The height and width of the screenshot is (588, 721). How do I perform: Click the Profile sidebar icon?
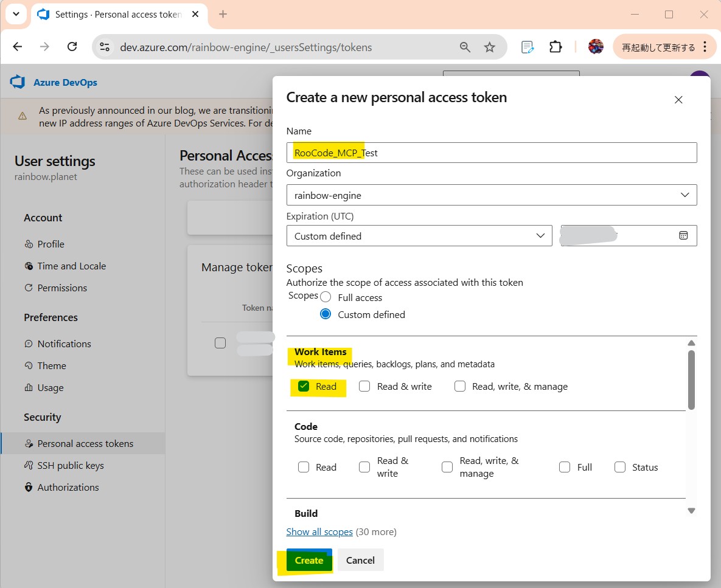(29, 244)
